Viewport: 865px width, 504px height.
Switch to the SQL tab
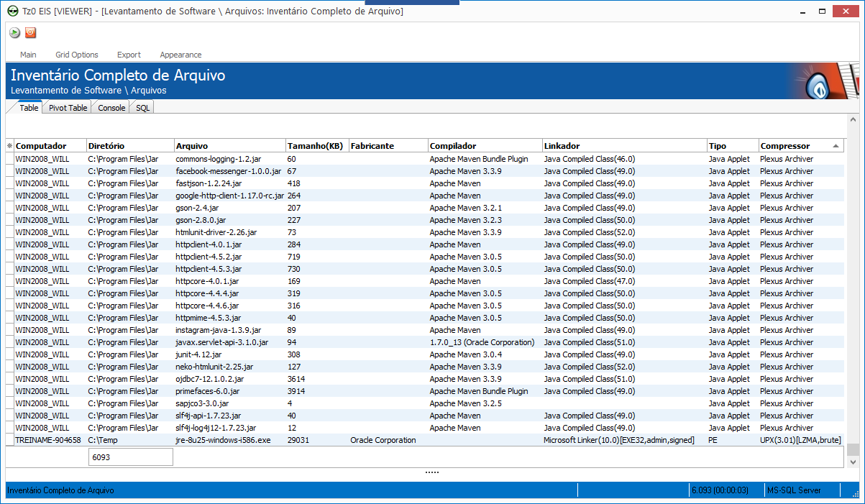point(143,108)
